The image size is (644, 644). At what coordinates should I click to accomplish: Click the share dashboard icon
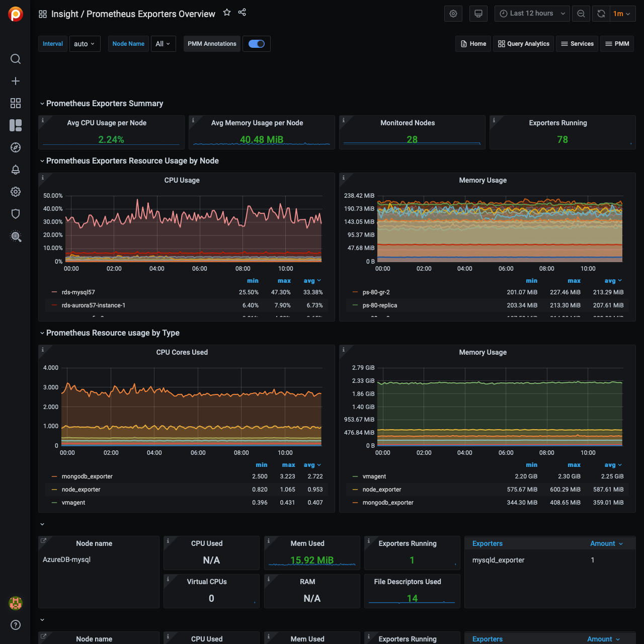tap(242, 13)
